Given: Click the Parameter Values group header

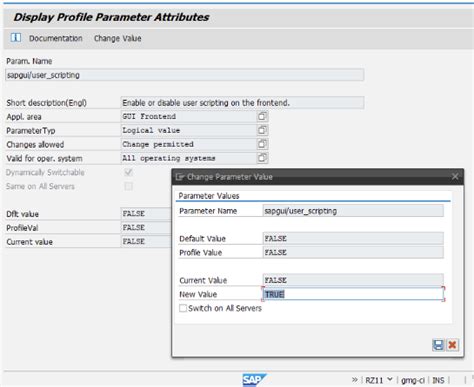Looking at the screenshot, I should pos(209,196).
